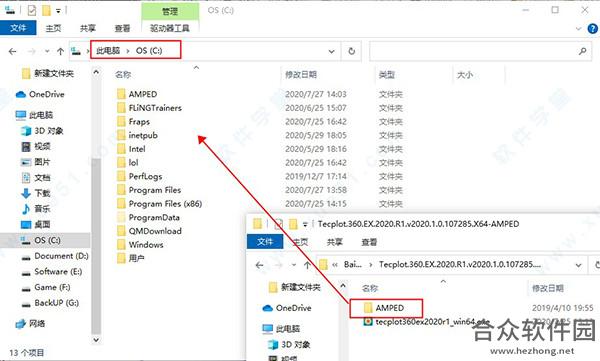Open the help icon in ribbon
Image resolution: width=600 pixels, height=361 pixels.
tap(592, 28)
